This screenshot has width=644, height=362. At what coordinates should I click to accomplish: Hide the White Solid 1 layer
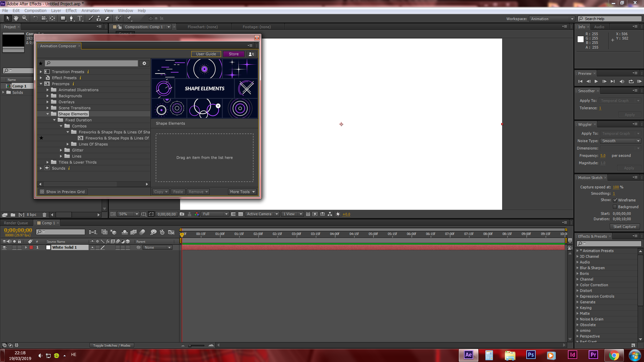tap(4, 248)
